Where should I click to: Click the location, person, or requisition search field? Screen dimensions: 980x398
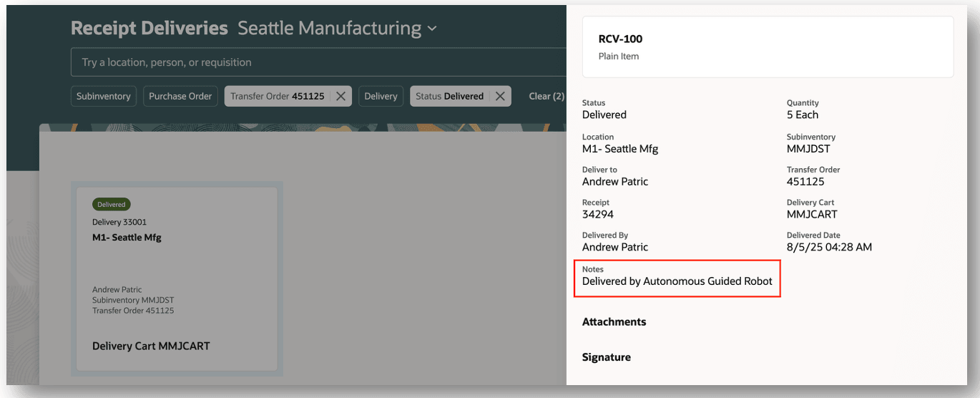[x=315, y=62]
